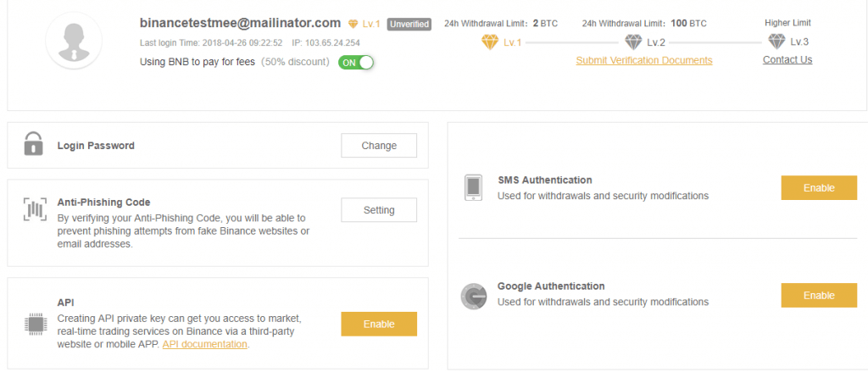Click the SMS Authentication phone icon
This screenshot has width=868, height=372.
click(x=474, y=187)
